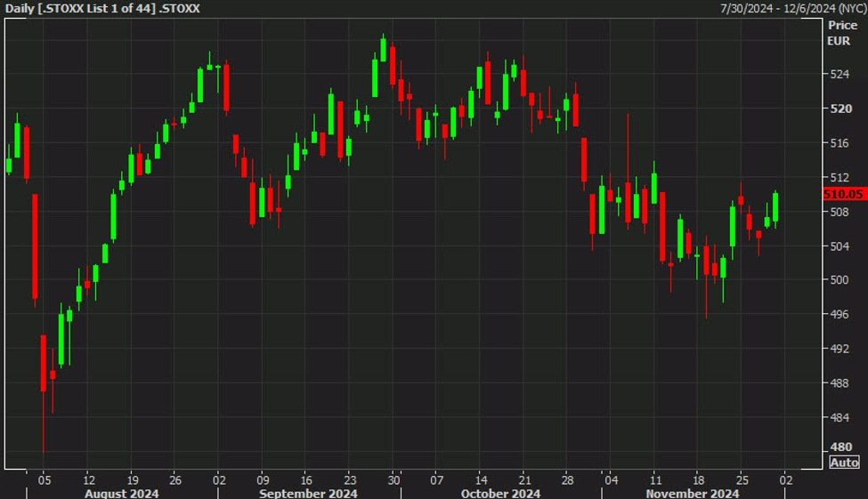Click the date range 7/30/2024 - 12/6/2024
This screenshot has width=868, height=499.
click(793, 8)
